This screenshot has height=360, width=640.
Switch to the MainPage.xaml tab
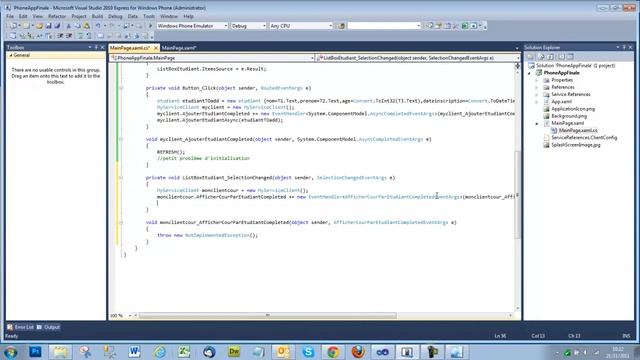[179, 48]
